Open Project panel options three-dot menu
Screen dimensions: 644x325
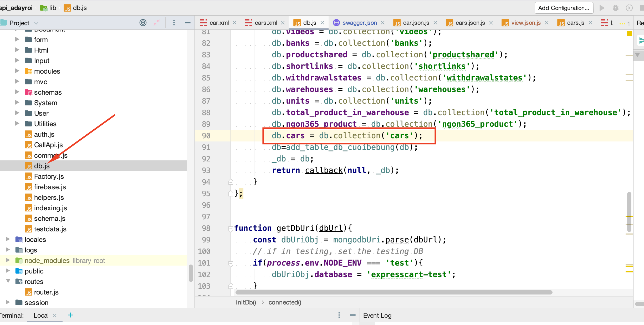click(174, 23)
